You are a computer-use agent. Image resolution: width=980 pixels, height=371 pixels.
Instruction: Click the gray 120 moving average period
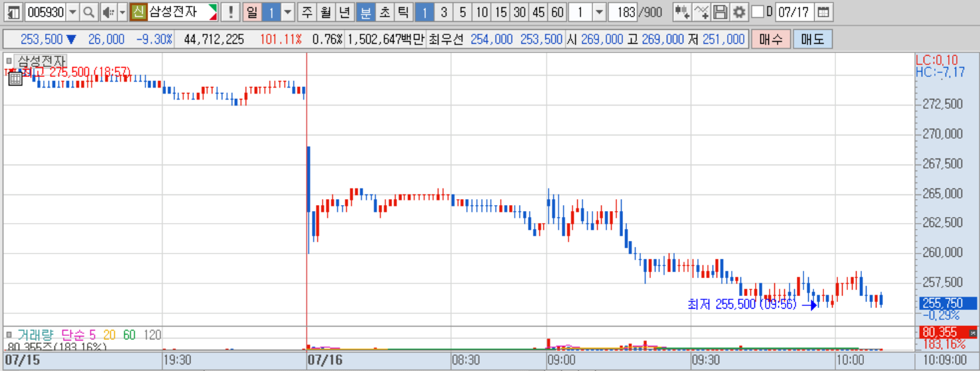tap(153, 334)
